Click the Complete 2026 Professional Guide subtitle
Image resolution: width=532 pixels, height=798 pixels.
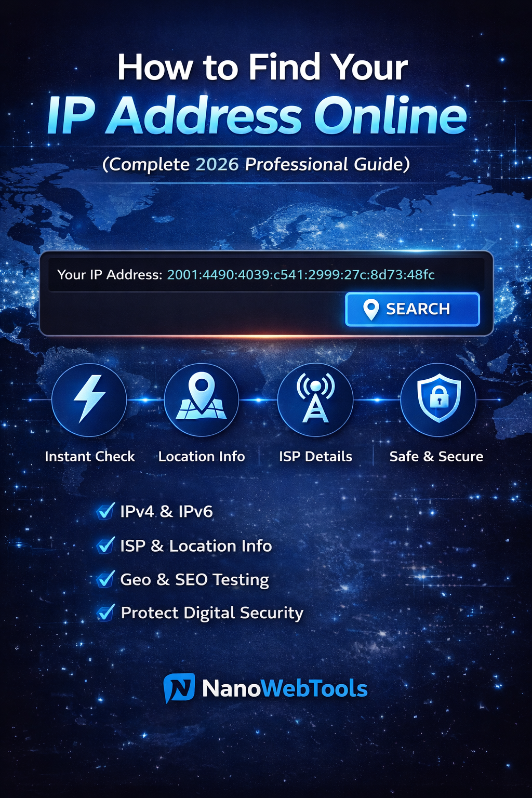256,164
